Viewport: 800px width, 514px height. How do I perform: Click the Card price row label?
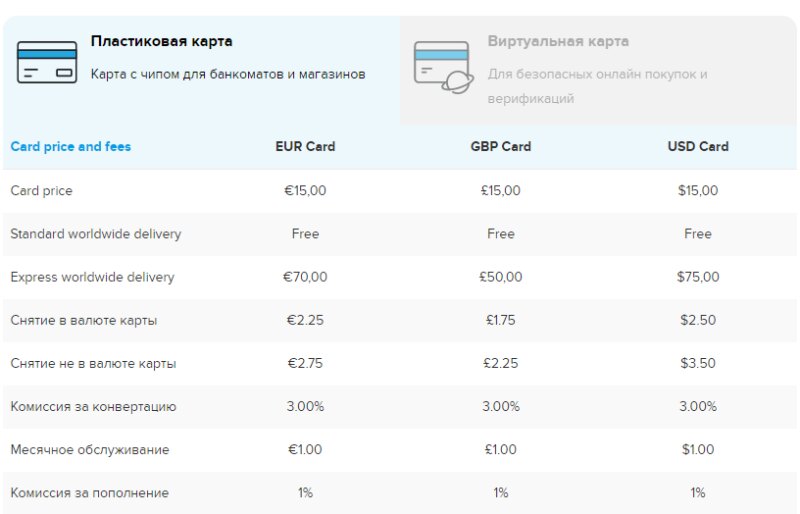coord(41,191)
